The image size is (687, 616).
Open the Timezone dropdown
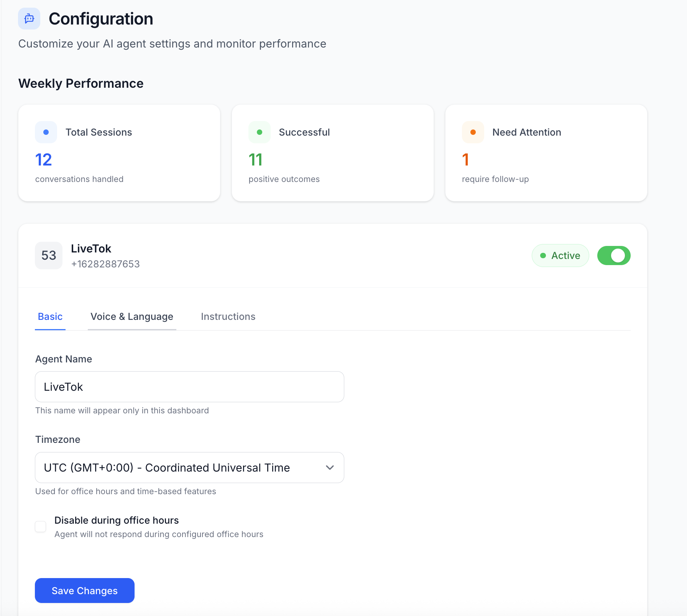189,467
